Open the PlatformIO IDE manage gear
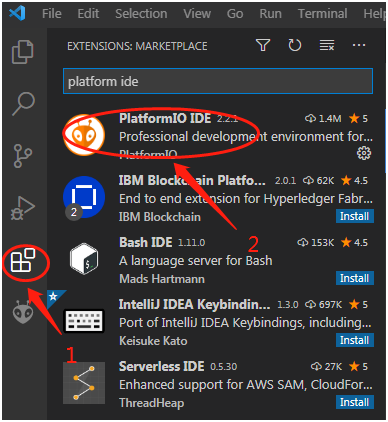 coord(364,153)
